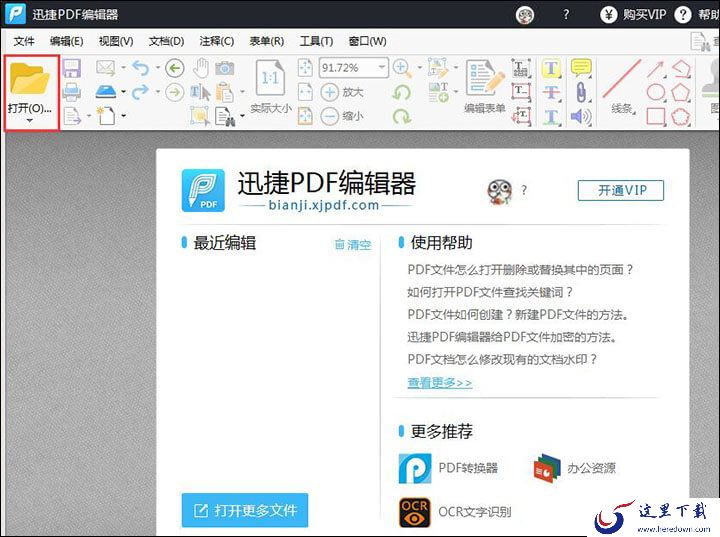Click the Paste clipboard icon
The height and width of the screenshot is (537, 720).
(x=225, y=92)
